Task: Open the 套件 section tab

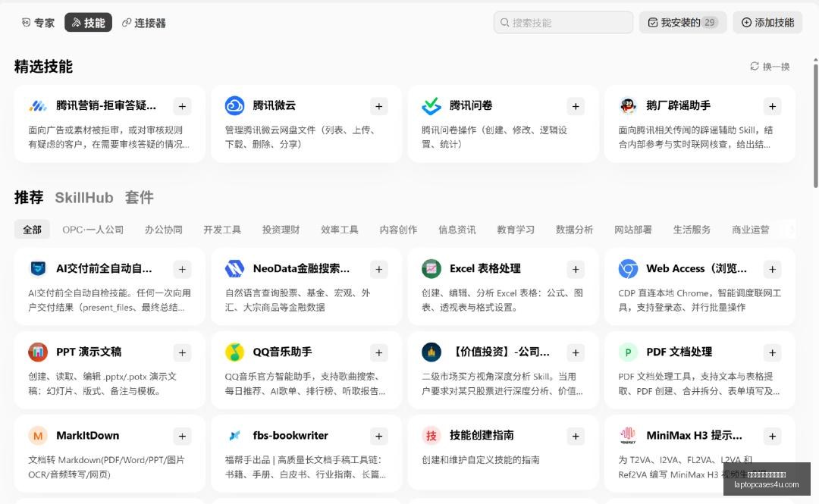Action: [x=139, y=197]
